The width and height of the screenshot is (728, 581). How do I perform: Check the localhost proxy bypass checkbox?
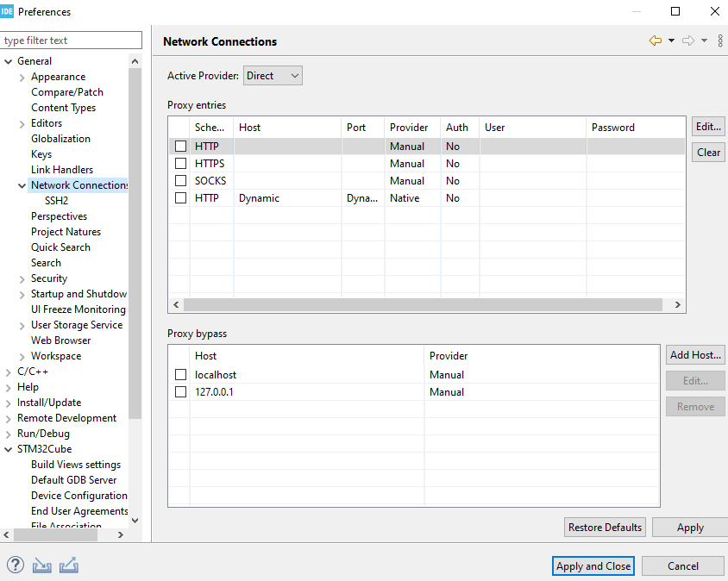point(180,375)
